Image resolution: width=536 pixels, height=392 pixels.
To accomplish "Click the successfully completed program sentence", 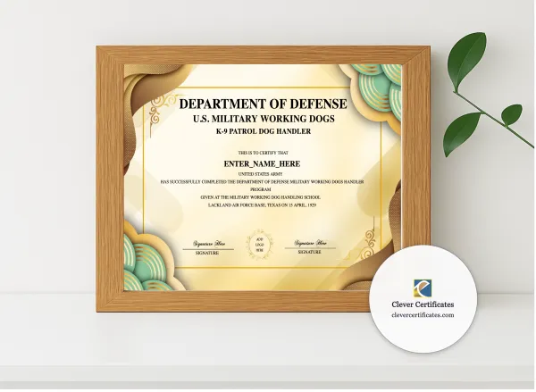I will [x=262, y=186].
